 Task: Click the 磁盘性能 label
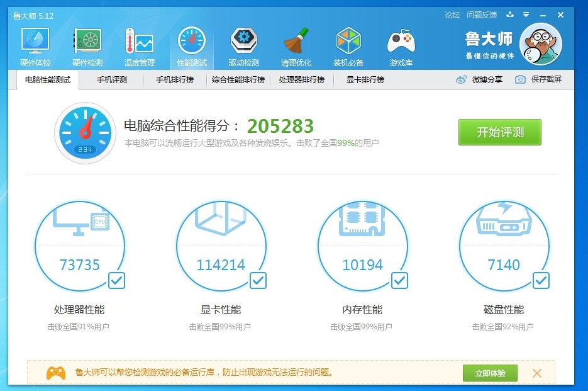pyautogui.click(x=504, y=310)
